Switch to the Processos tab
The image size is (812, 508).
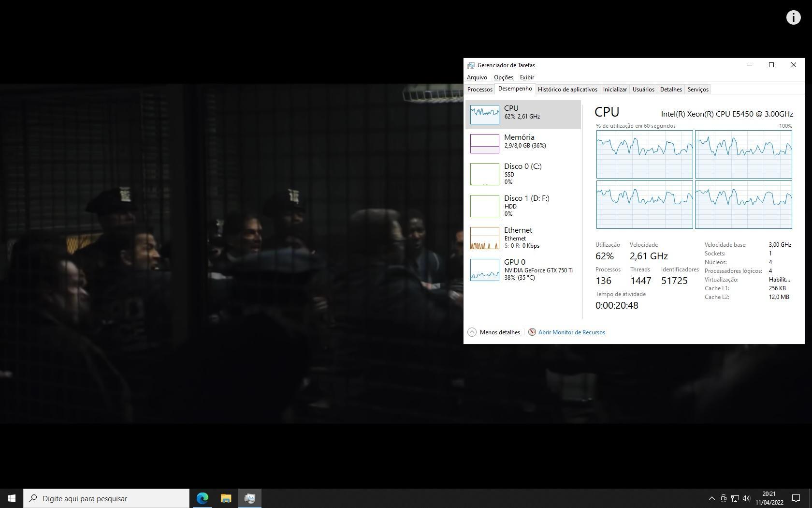coord(479,90)
